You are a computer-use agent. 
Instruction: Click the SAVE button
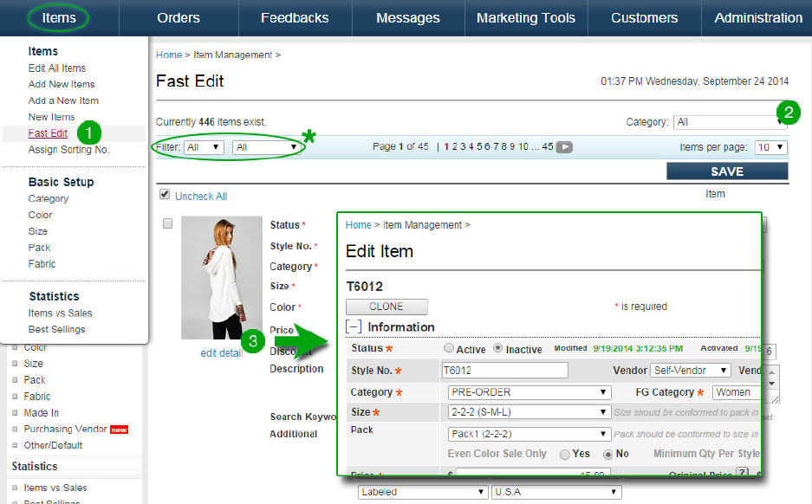727,171
